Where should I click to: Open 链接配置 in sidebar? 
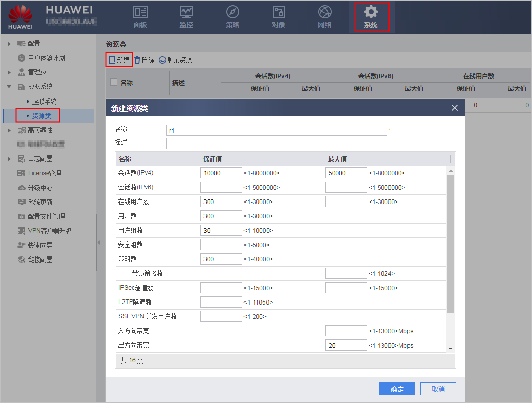(x=40, y=259)
